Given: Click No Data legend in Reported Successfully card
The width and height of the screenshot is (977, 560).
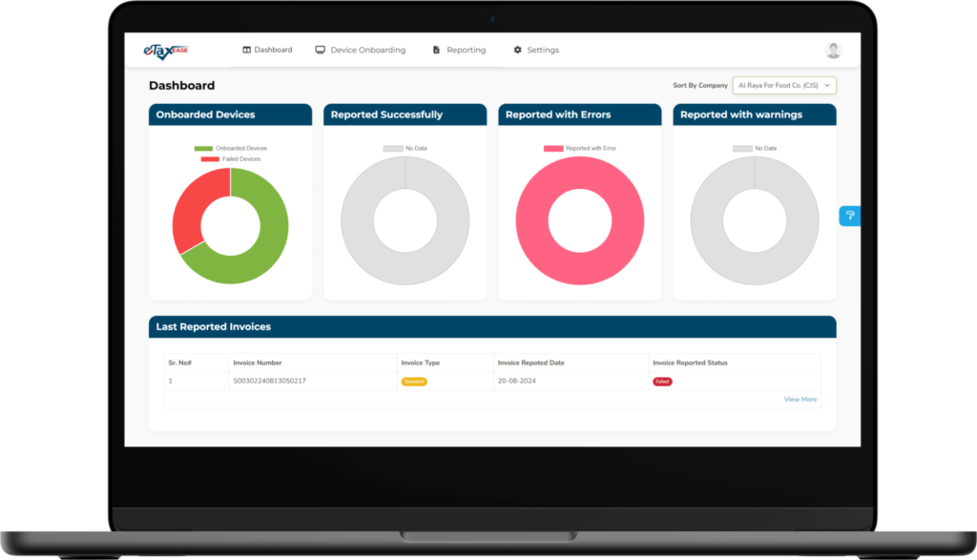Looking at the screenshot, I should coord(405,148).
